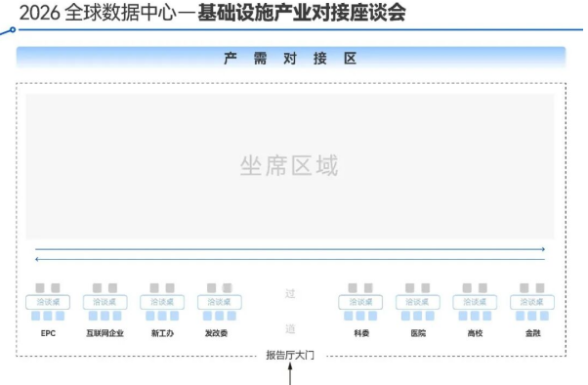Click the 洽谈桌 above 科委
This screenshot has width=588, height=385.
(x=360, y=302)
